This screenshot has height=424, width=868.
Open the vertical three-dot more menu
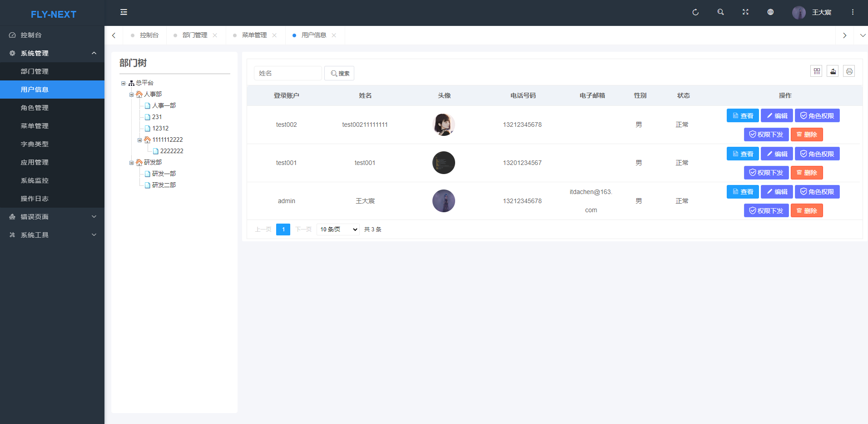pyautogui.click(x=853, y=12)
